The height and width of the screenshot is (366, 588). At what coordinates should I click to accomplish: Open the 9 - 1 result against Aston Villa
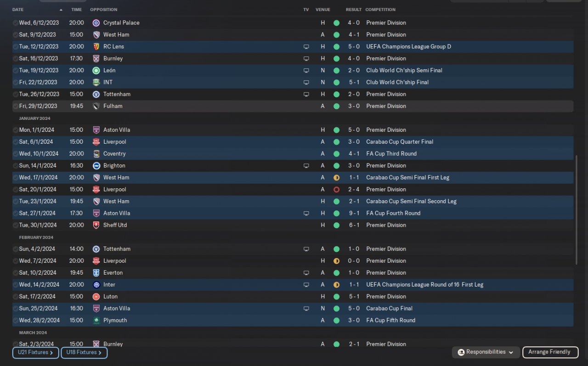[354, 213]
